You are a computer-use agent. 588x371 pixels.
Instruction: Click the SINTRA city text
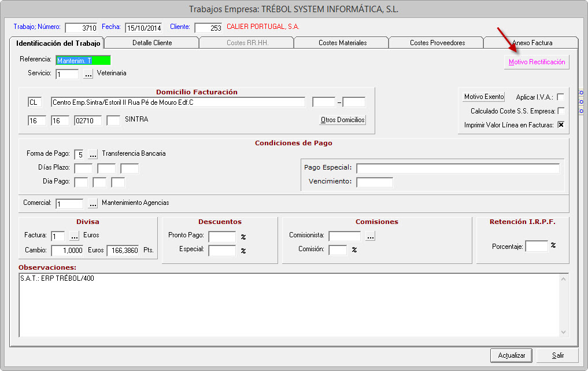pyautogui.click(x=136, y=119)
